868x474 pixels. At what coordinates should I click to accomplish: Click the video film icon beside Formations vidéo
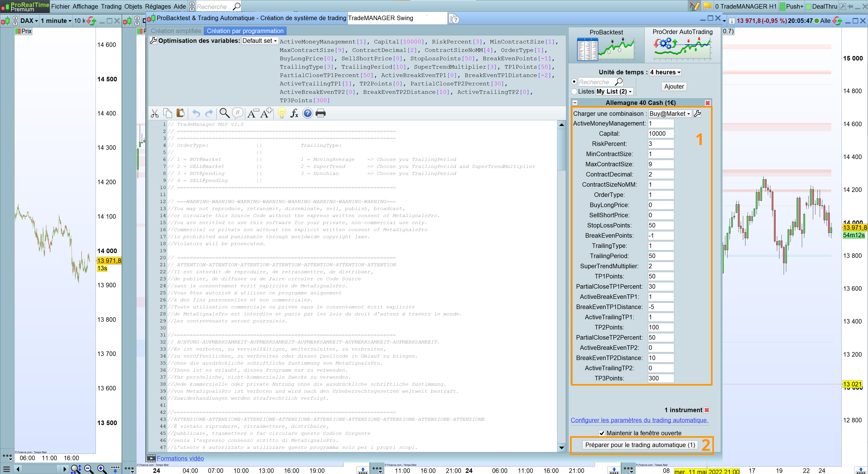[151, 458]
